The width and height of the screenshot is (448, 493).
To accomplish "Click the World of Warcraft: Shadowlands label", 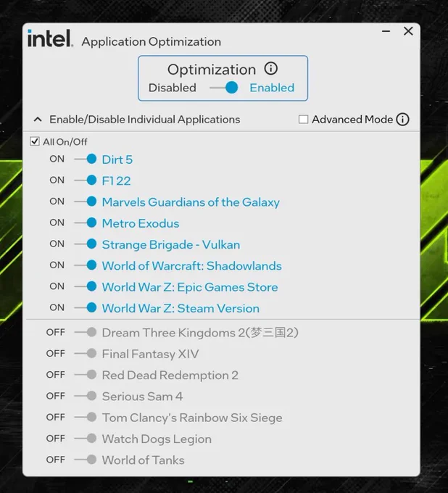I will pyautogui.click(x=192, y=266).
